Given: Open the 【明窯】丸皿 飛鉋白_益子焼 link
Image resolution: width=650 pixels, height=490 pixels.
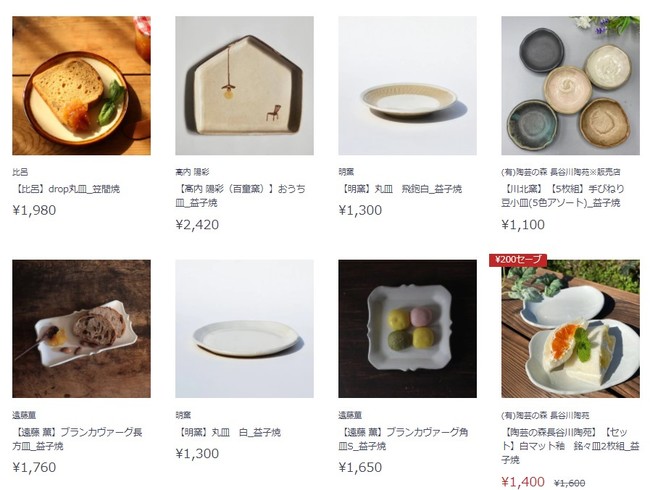Looking at the screenshot, I should point(400,189).
